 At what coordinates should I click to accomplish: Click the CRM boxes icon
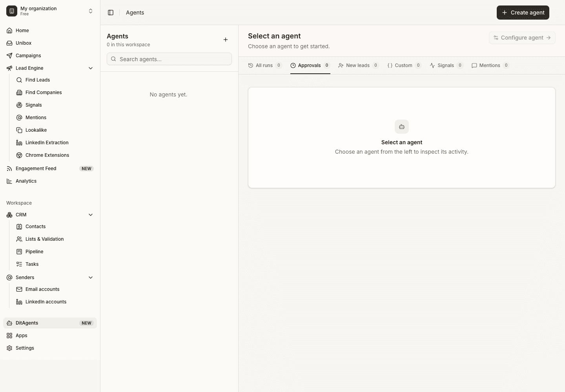coord(9,215)
